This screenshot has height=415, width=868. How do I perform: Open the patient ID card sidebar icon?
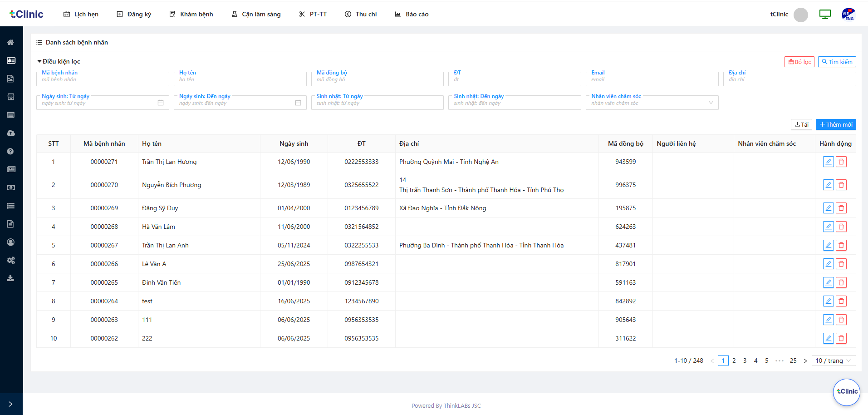point(11,60)
